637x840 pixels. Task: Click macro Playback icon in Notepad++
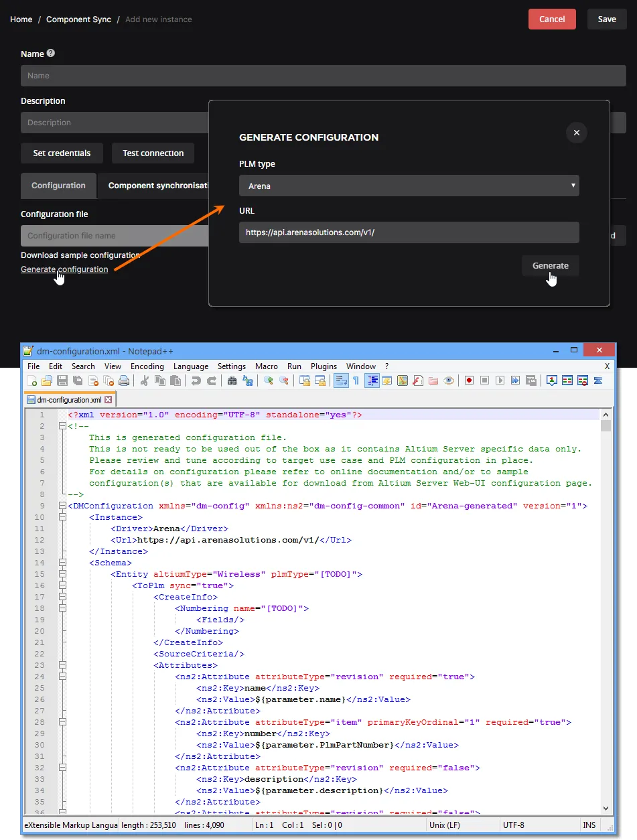click(x=500, y=380)
